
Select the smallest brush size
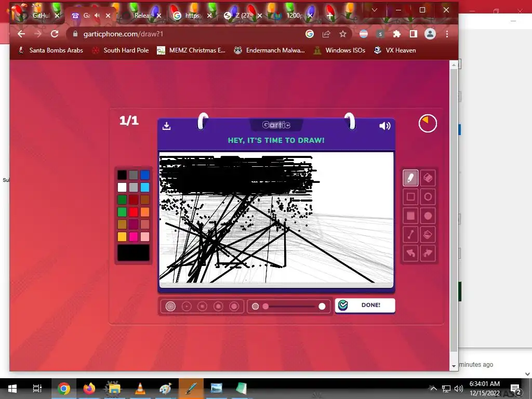pyautogui.click(x=170, y=307)
